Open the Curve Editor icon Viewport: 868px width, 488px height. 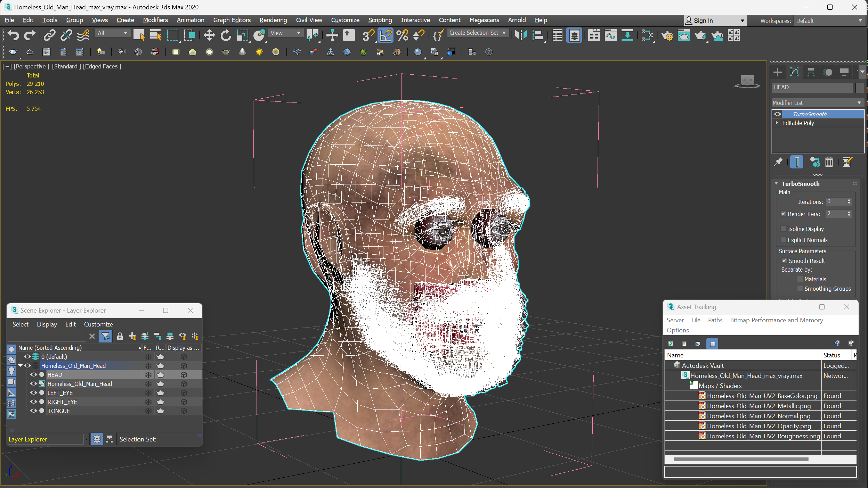(610, 35)
